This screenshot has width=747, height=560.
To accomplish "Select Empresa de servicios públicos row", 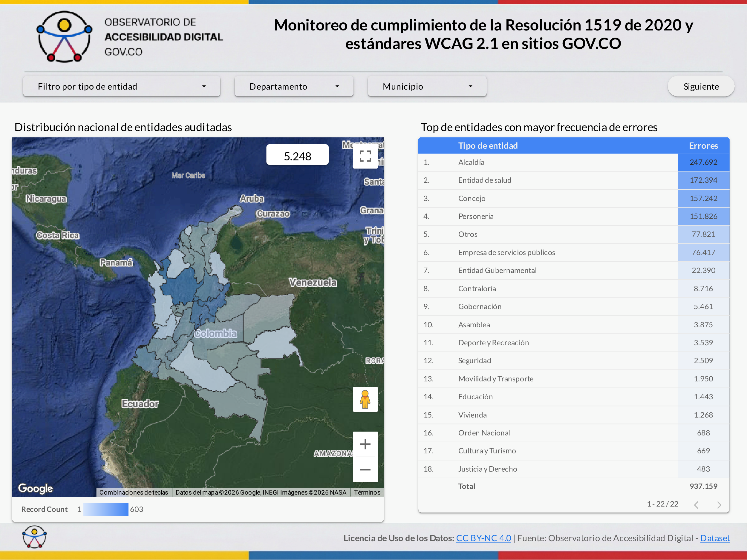I will 573,252.
